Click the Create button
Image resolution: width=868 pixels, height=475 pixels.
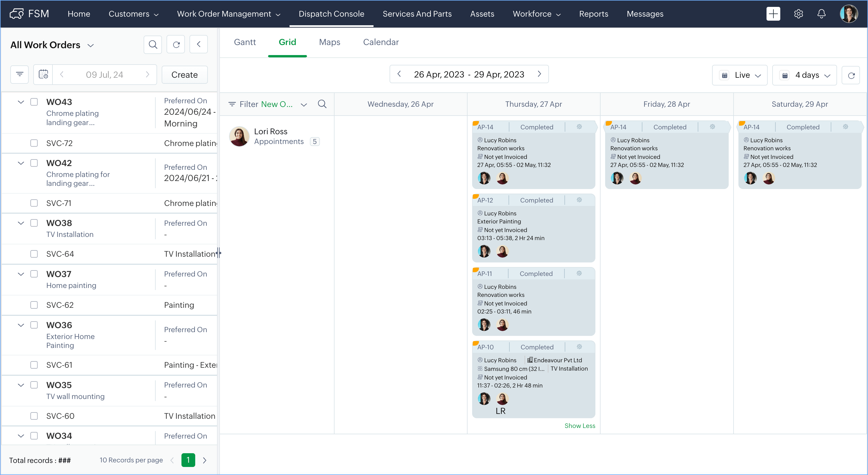point(184,75)
